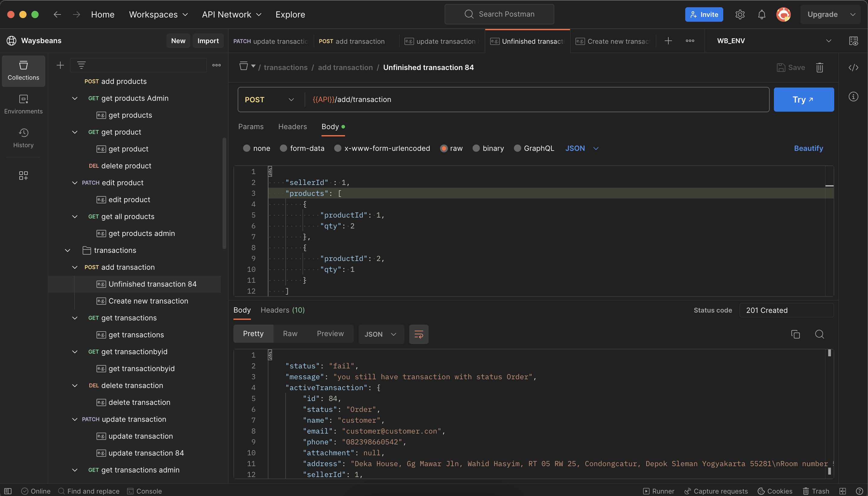Choose the none body type
Viewport: 868px width, 496px height.
tap(246, 148)
